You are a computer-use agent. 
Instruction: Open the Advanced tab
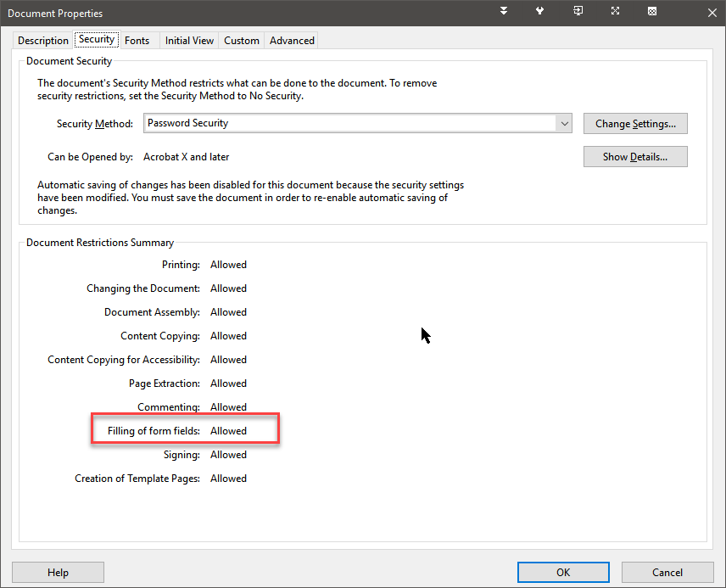click(x=292, y=41)
